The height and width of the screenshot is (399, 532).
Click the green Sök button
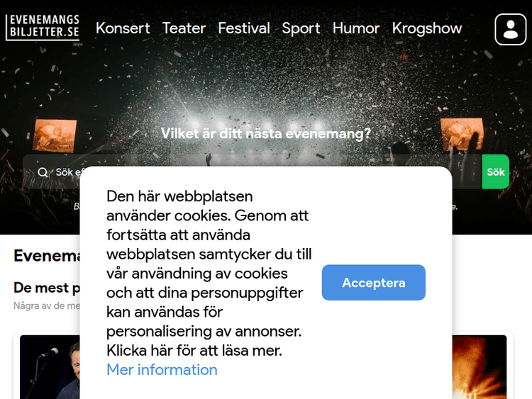(495, 172)
